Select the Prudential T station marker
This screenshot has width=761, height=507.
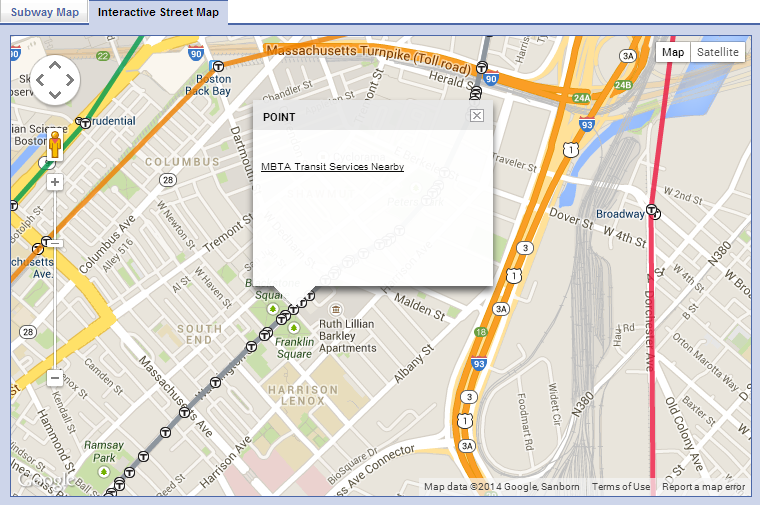tap(85, 123)
